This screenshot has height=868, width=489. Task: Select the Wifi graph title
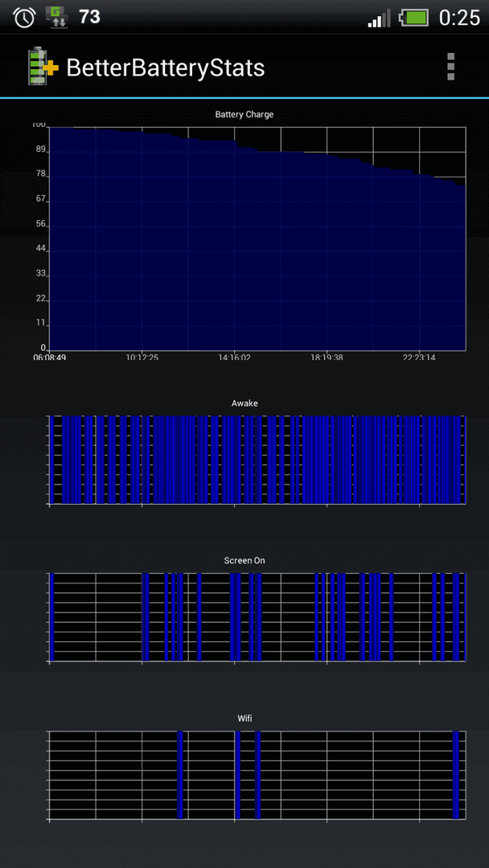(244, 719)
